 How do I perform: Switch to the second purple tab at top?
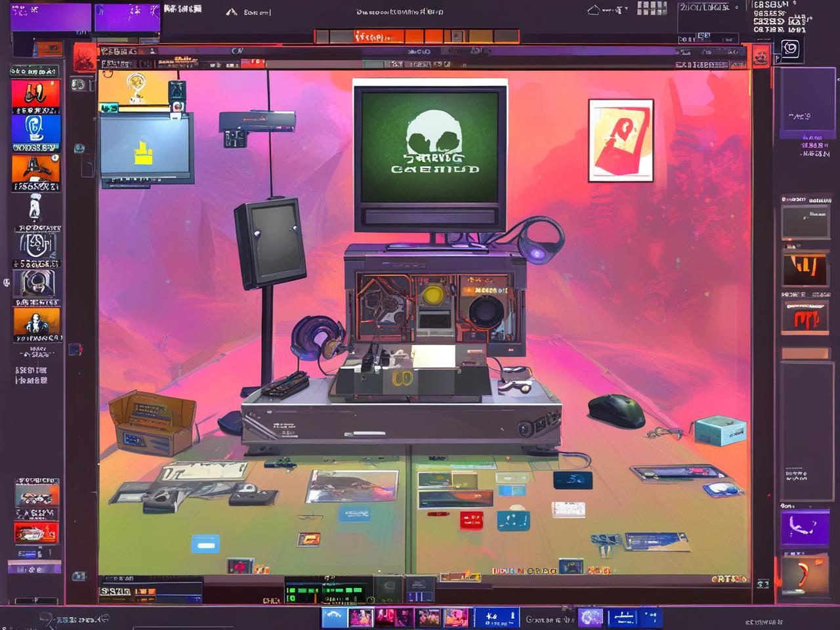[127, 16]
